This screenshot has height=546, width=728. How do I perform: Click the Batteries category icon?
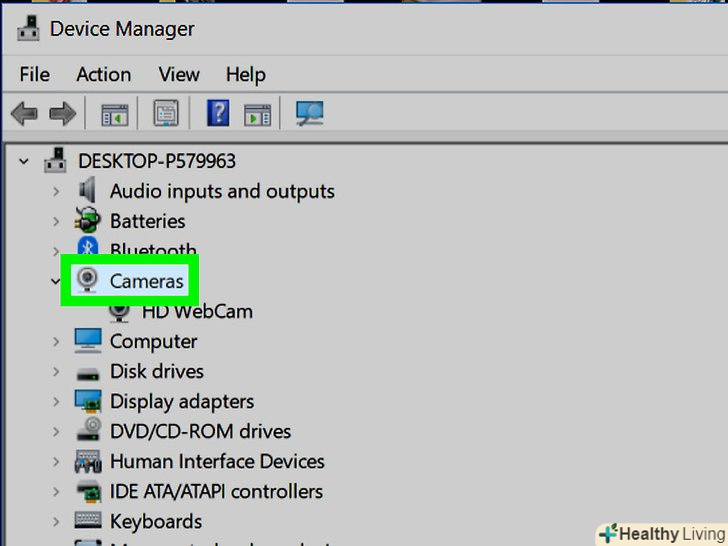(87, 220)
